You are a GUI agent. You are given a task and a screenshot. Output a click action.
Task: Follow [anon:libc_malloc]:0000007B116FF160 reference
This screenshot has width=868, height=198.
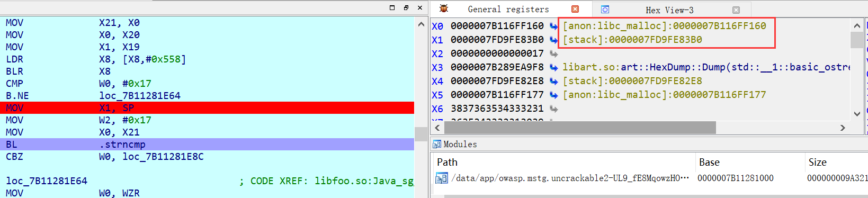click(664, 26)
